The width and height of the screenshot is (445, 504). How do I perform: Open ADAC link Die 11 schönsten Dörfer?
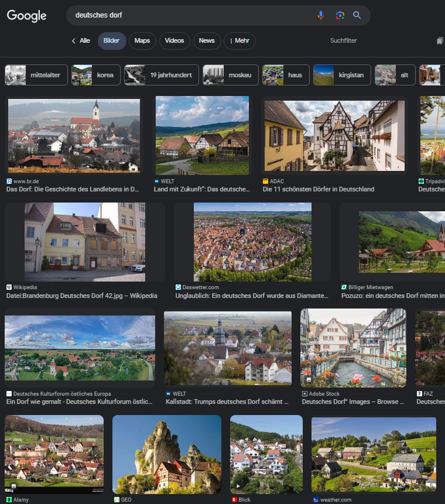319,189
